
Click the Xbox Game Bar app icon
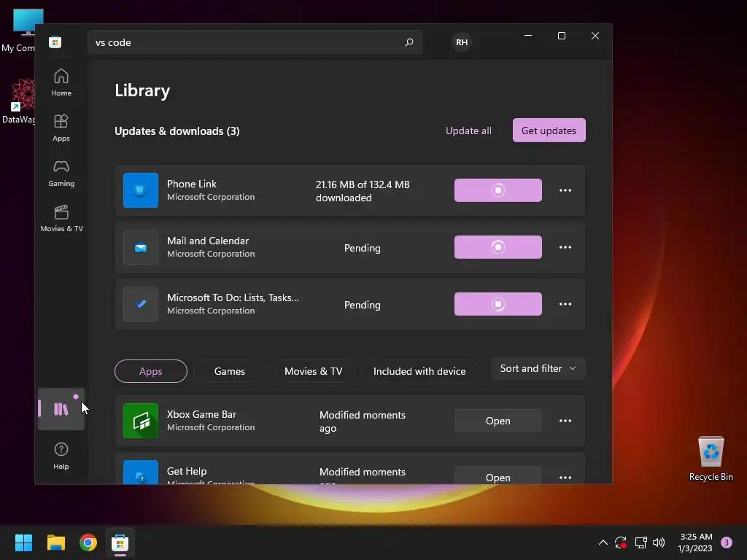click(x=141, y=421)
